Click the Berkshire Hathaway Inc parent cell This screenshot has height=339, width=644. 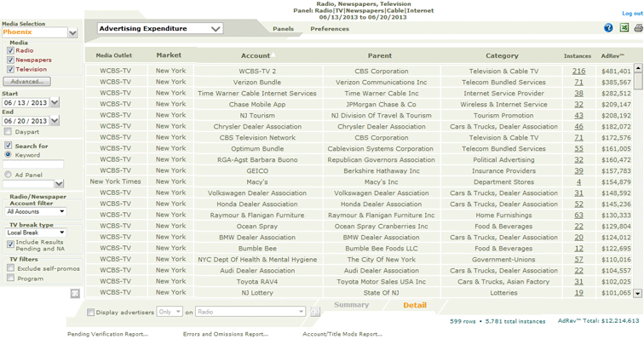click(382, 171)
